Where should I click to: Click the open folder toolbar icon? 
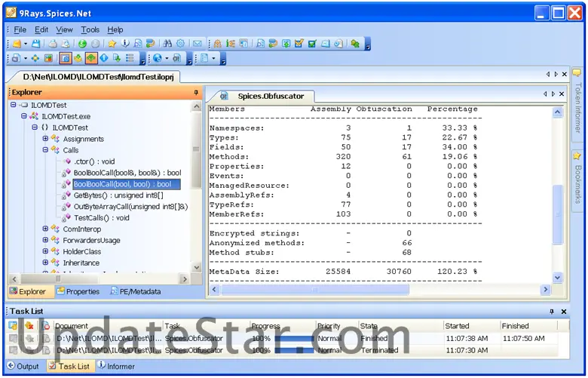[17, 44]
